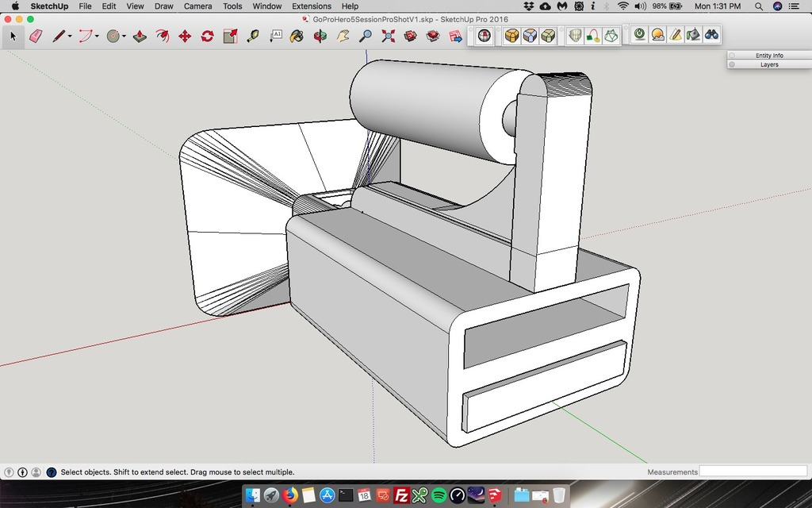Open the Pencil tool dropdown arrow
Screen dimensions: 812x508
pos(70,37)
